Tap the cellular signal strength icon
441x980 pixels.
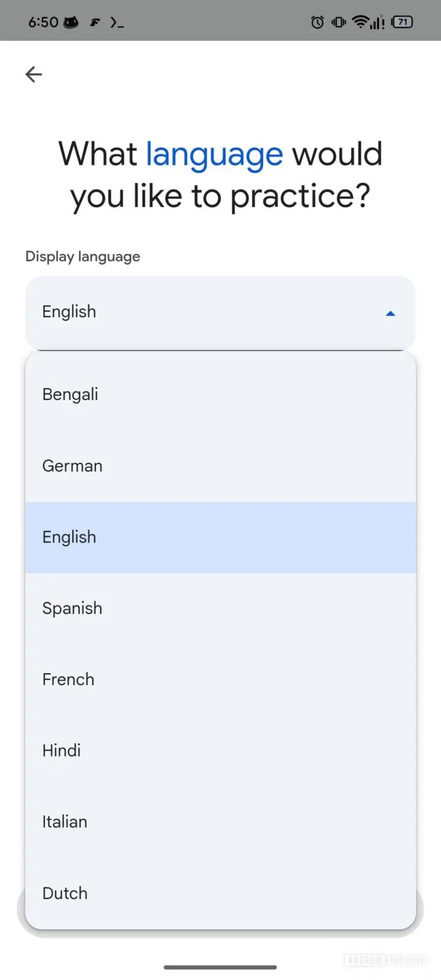click(376, 22)
